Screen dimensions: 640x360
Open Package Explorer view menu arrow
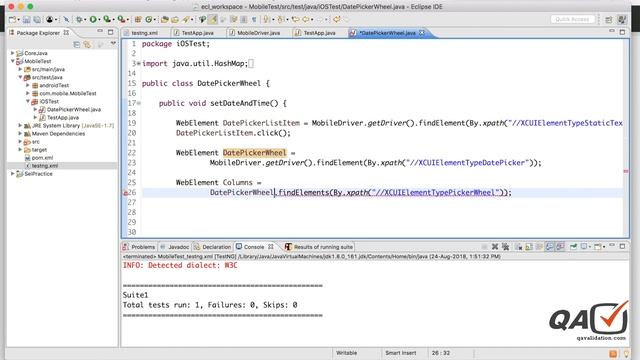[x=113, y=43]
